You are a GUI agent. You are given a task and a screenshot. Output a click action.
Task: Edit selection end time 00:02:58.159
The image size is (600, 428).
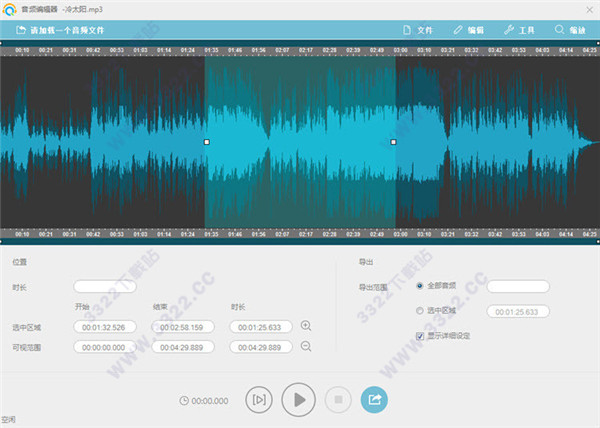point(183,327)
